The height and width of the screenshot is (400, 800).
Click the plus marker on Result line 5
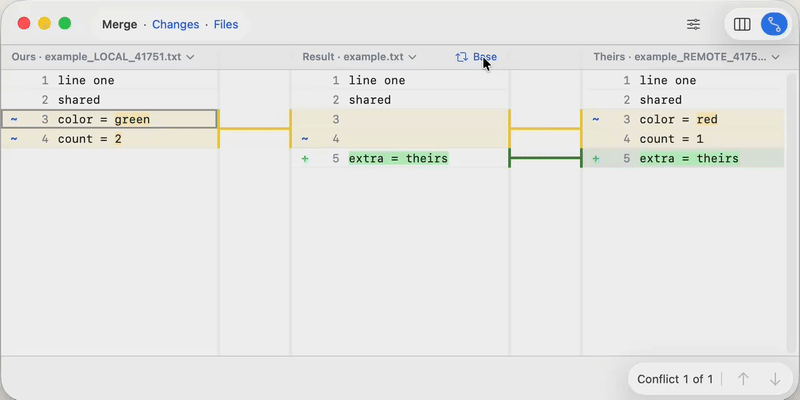point(305,159)
